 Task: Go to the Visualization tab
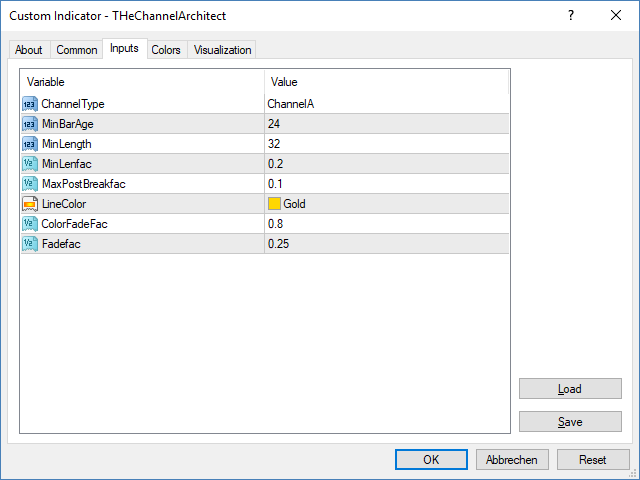(222, 50)
